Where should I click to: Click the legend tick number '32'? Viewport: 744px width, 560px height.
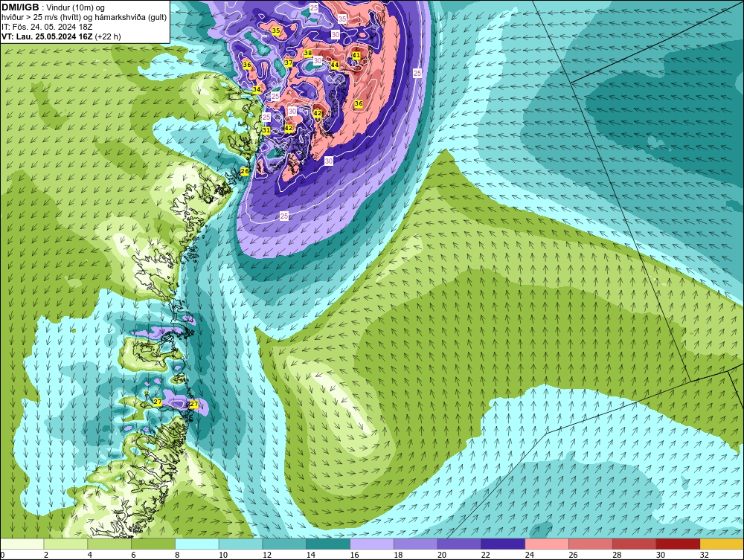(x=704, y=555)
